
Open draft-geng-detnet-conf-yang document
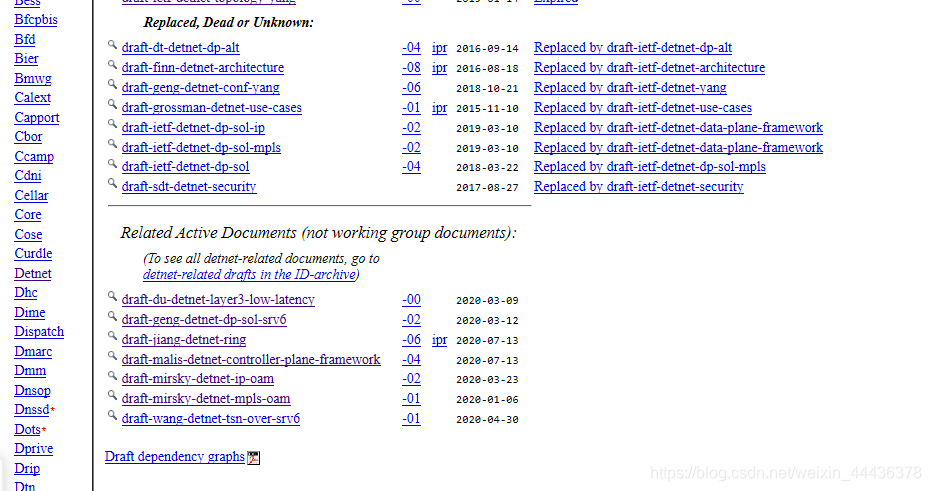[x=200, y=88]
